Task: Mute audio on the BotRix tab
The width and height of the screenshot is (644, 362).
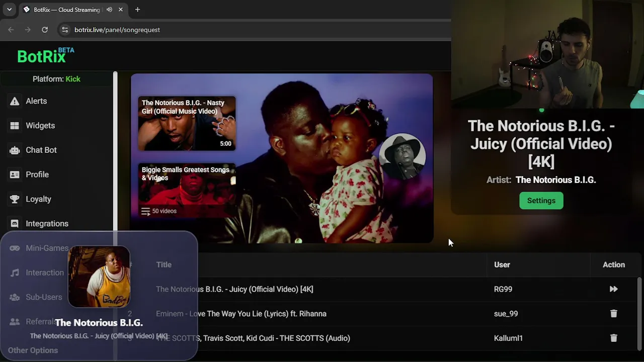Action: point(109,10)
